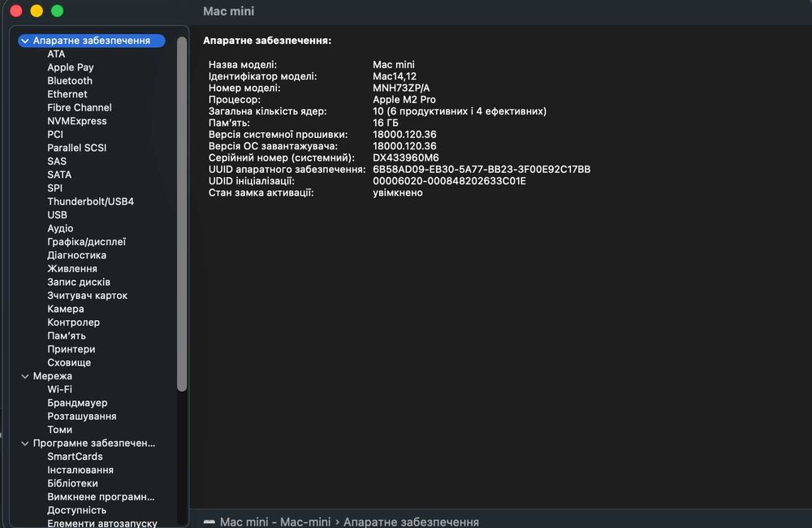
Task: Click the serial number DX433960M6
Action: [x=406, y=158]
